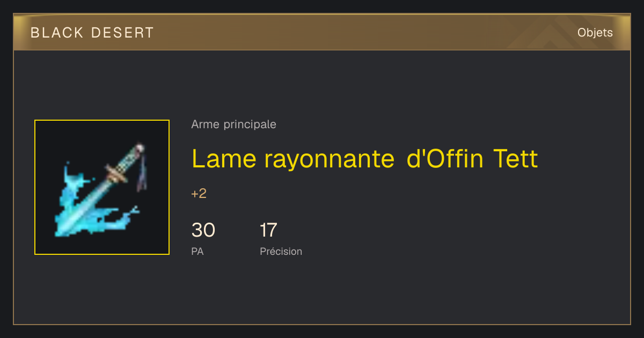Click the BLACK DESERT header title
644x338 pixels.
click(x=92, y=33)
